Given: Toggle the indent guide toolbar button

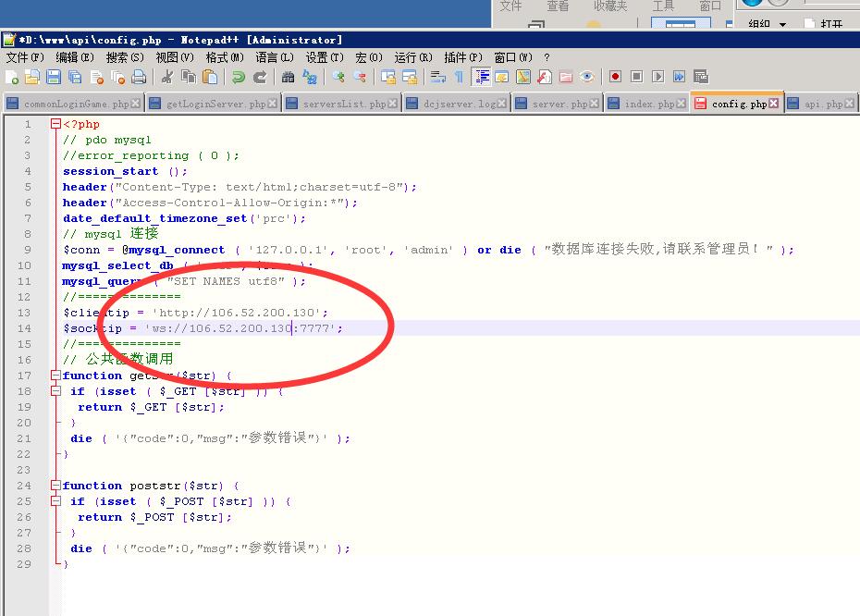Looking at the screenshot, I should (x=481, y=78).
